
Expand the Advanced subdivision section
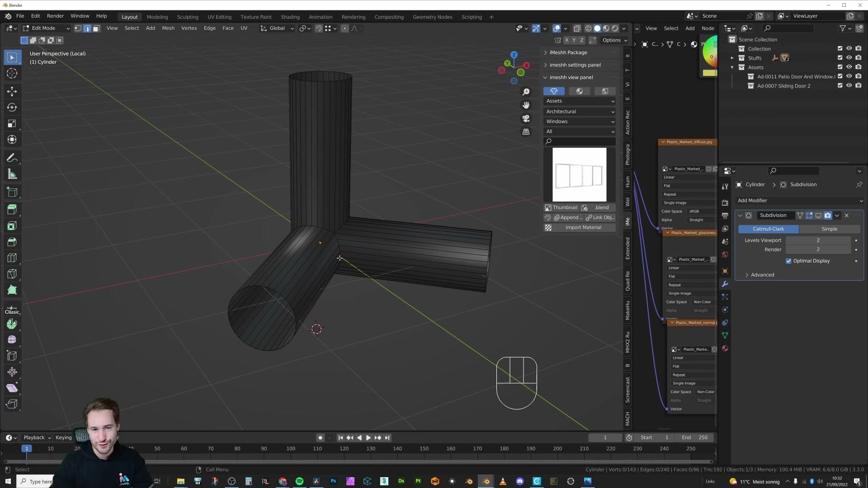[762, 275]
